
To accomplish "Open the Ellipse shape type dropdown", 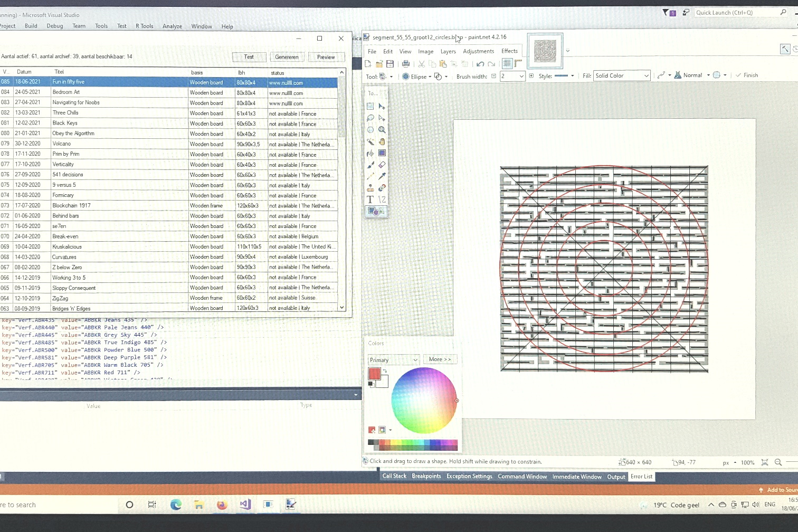I will (417, 77).
